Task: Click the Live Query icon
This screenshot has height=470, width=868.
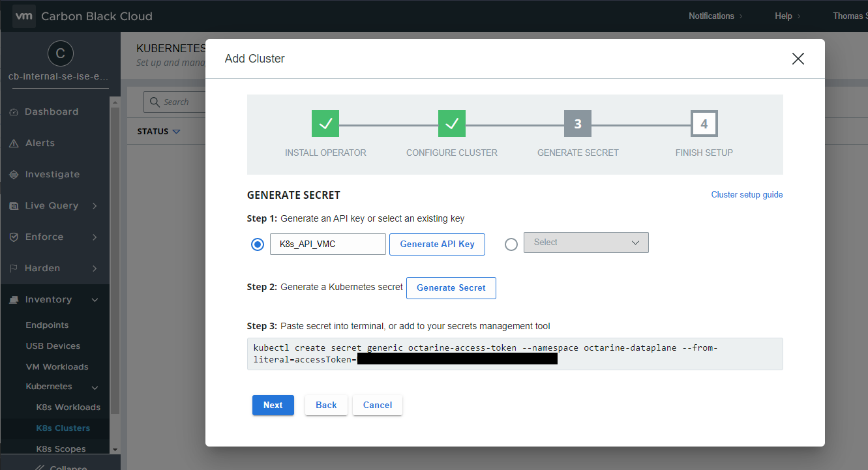Action: tap(14, 206)
